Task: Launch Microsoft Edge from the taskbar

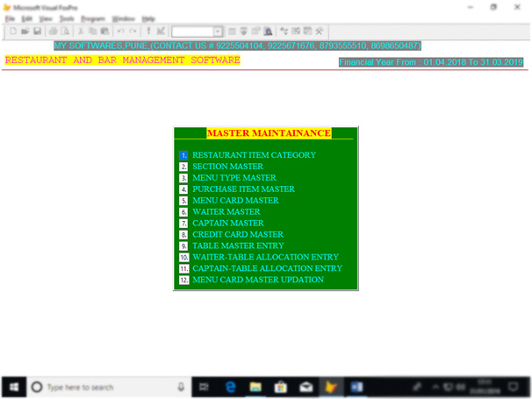Action: coord(230,387)
